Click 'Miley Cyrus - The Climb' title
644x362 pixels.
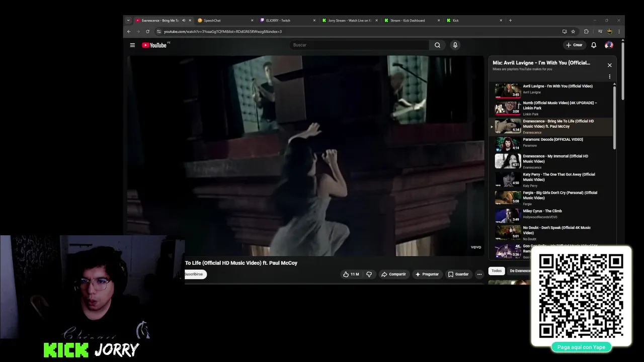tap(542, 211)
